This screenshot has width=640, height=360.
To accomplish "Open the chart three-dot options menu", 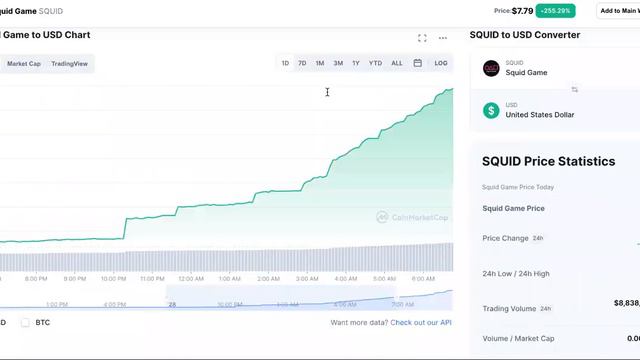I will (443, 38).
